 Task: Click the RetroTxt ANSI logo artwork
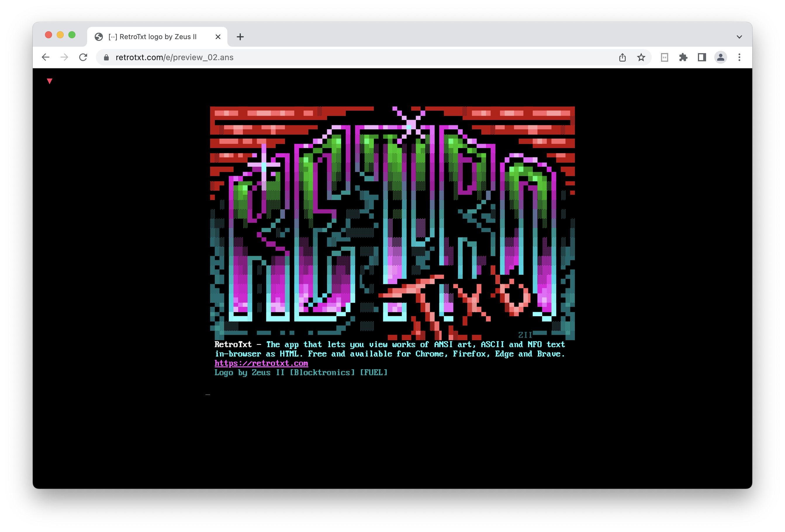(x=392, y=223)
